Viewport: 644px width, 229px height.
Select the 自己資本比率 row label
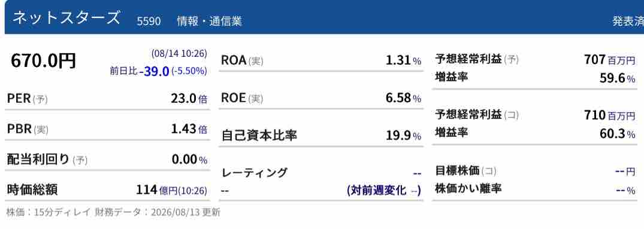pyautogui.click(x=259, y=136)
